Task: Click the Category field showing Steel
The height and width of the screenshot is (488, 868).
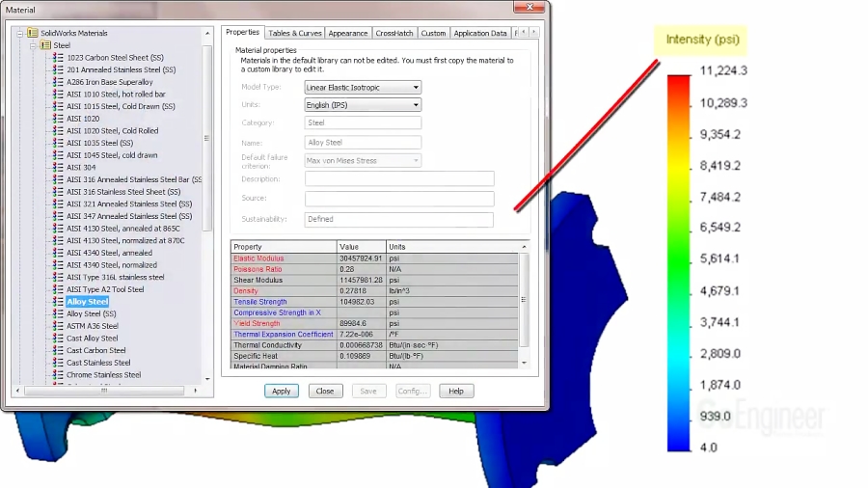Action: click(363, 122)
